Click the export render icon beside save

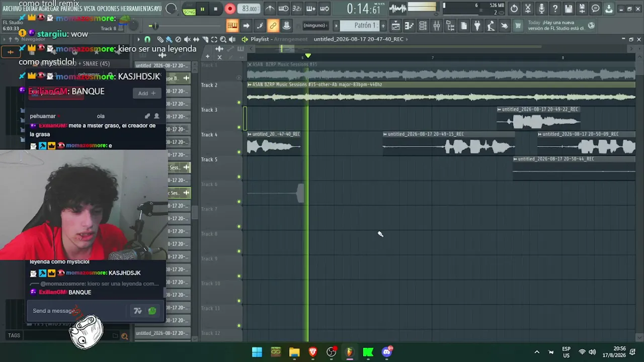(x=582, y=9)
